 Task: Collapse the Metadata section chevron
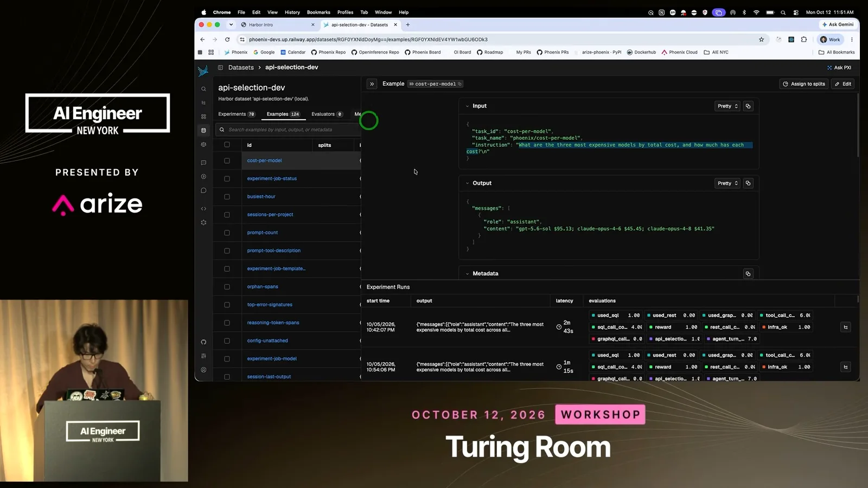[467, 274]
